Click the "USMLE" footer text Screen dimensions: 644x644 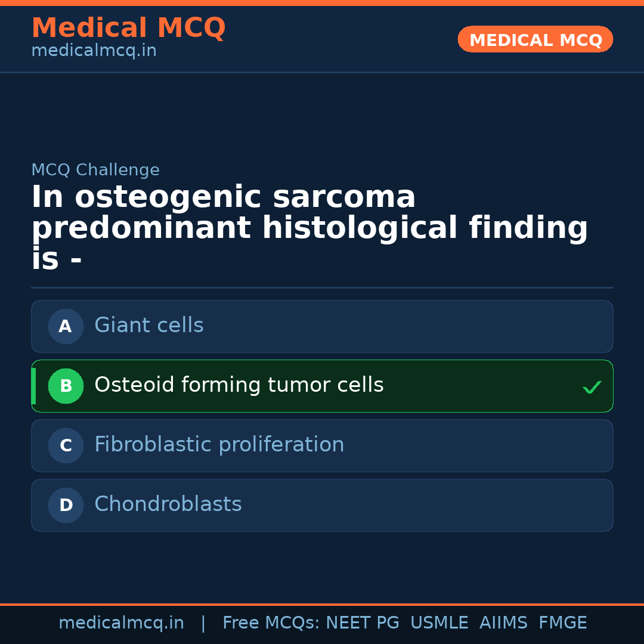[x=439, y=623]
